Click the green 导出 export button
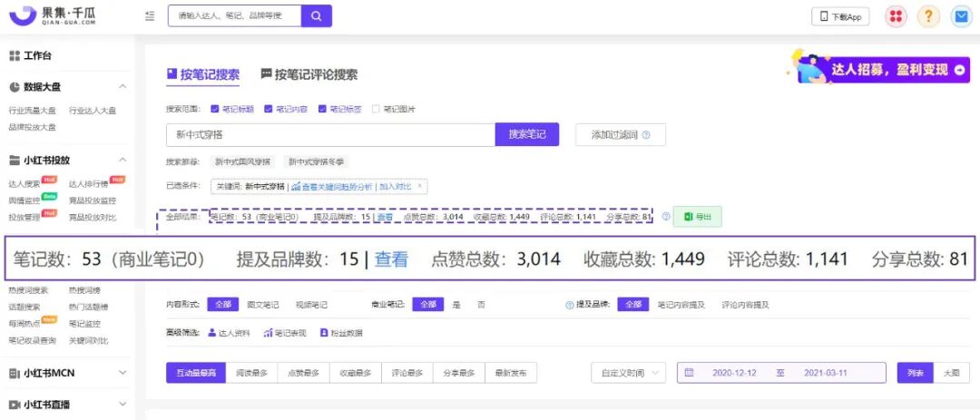The width and height of the screenshot is (980, 420). click(x=698, y=217)
